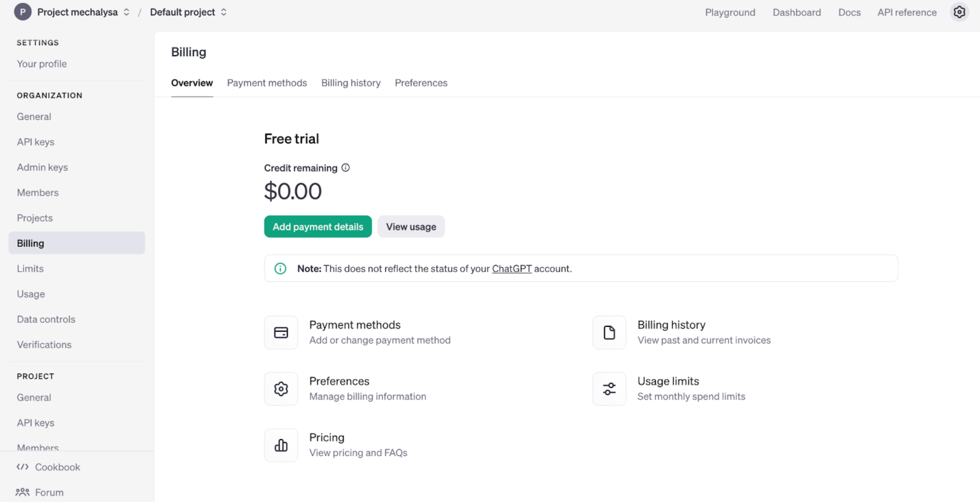This screenshot has height=502, width=980.
Task: Click the Forum people icon in sidebar
Action: click(22, 492)
